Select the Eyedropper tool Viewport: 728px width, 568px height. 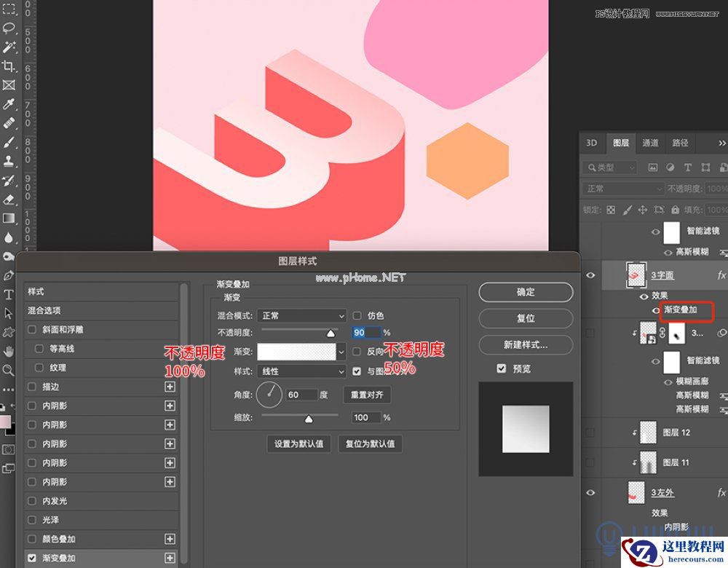pos(9,104)
